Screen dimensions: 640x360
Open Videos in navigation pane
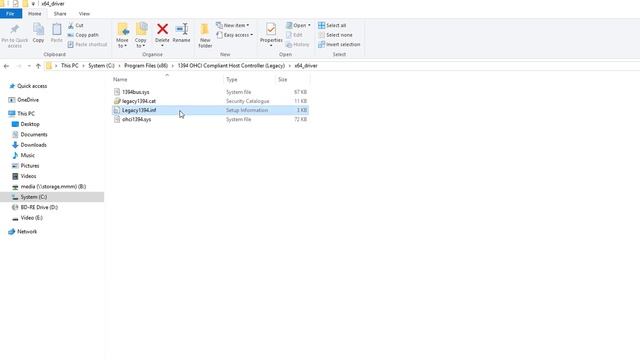tap(28, 176)
